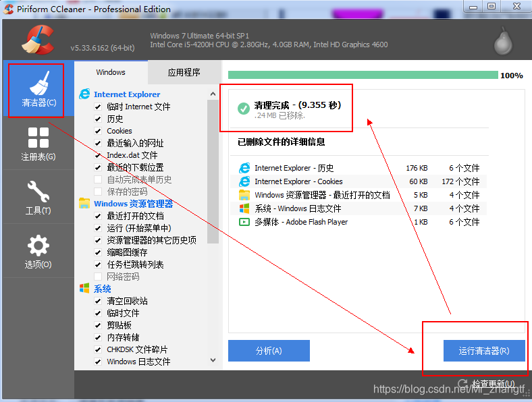Toggle Windows 日志文件 checkbox in the list
The width and height of the screenshot is (532, 402).
(98, 362)
